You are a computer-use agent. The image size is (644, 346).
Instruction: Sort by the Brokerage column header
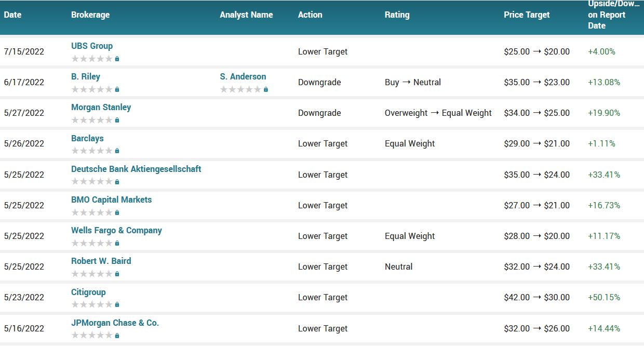click(x=90, y=15)
